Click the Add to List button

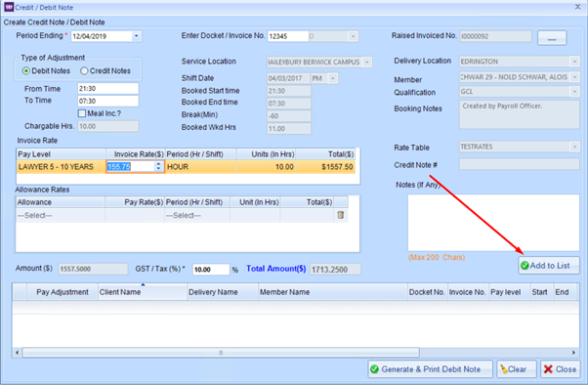pos(549,265)
